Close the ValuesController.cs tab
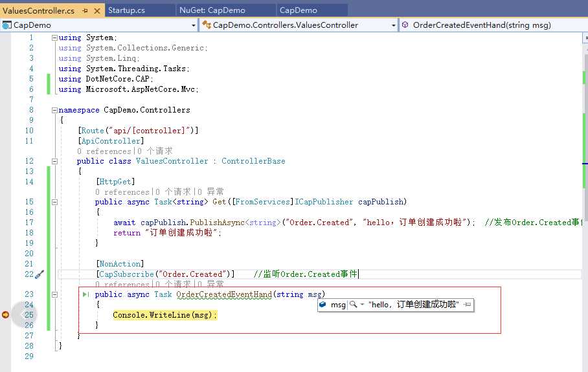The height and width of the screenshot is (372, 588). (x=96, y=11)
